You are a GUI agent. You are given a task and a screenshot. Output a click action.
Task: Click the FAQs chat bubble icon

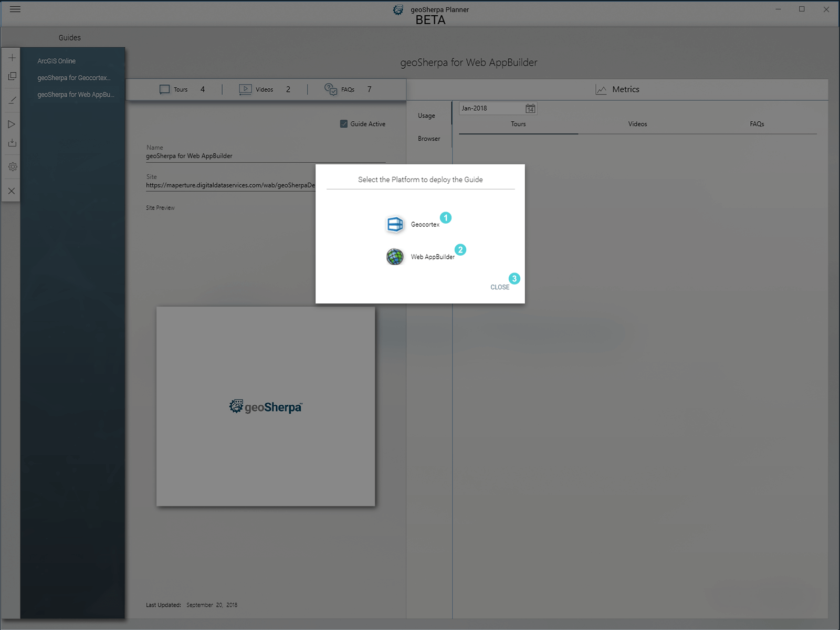point(331,89)
